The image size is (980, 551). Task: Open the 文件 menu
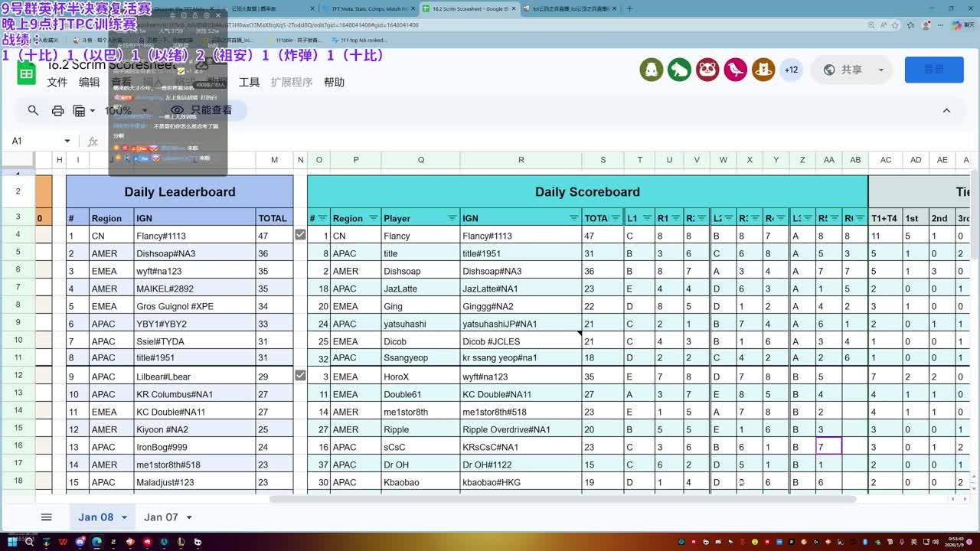[x=57, y=83]
